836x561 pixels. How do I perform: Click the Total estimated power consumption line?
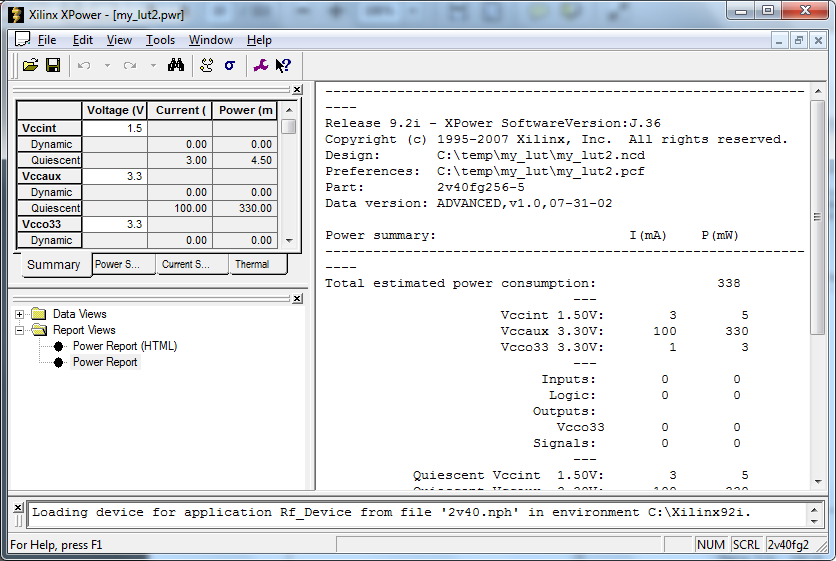532,283
